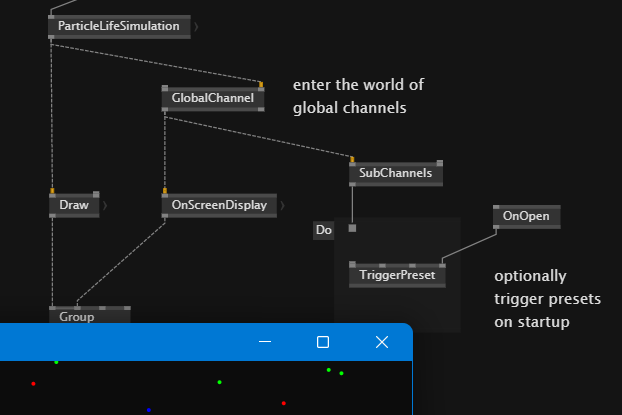This screenshot has height=415, width=622.
Task: Click the Do region label
Action: [324, 230]
